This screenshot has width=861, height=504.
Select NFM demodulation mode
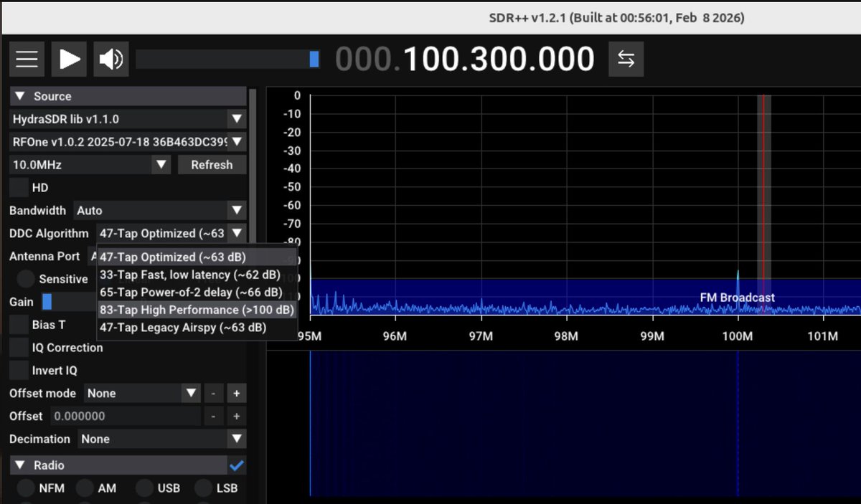(26, 488)
